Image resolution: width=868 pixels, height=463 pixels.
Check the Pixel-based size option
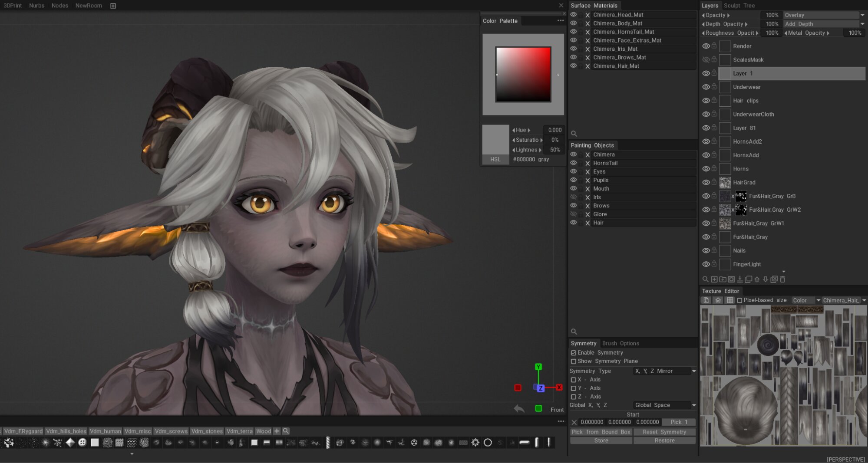coord(739,300)
